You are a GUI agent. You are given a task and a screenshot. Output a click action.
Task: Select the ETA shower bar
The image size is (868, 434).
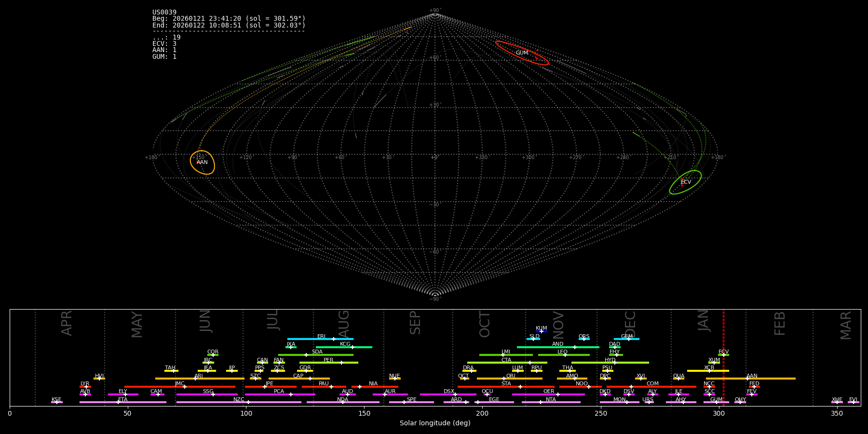pos(123,402)
